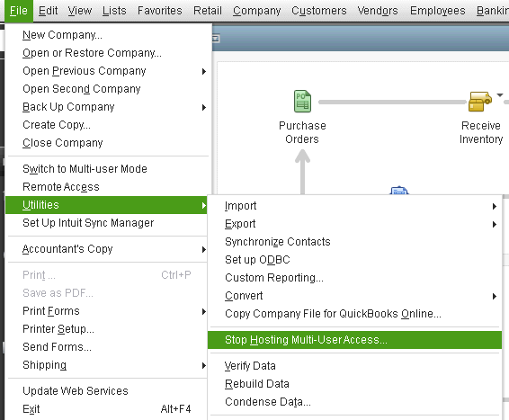
Task: Expand the Receive Inventory dropdown arrow
Action: click(x=500, y=95)
